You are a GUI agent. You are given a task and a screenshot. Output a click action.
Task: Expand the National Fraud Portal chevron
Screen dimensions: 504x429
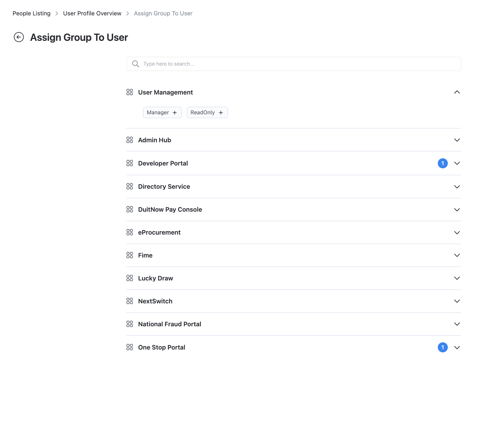(457, 324)
